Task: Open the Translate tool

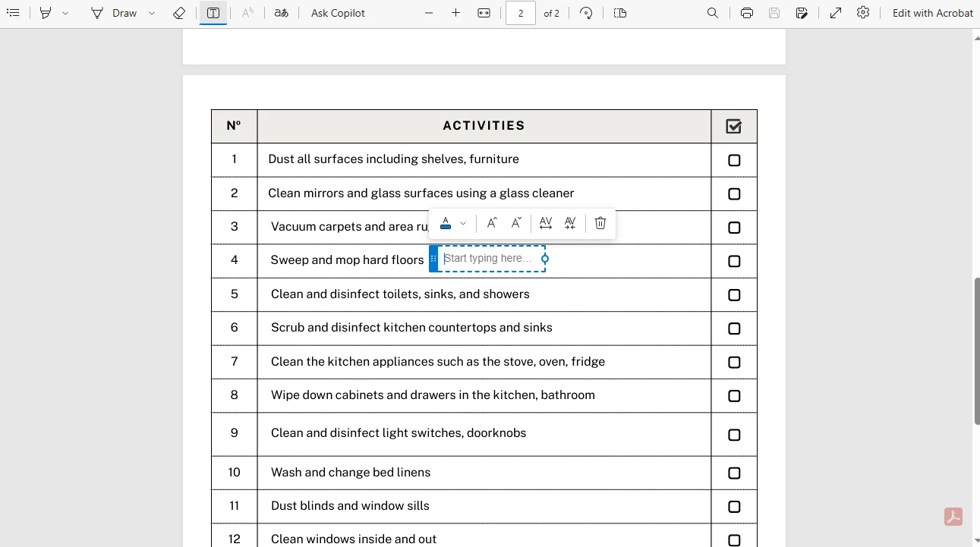Action: [x=282, y=13]
